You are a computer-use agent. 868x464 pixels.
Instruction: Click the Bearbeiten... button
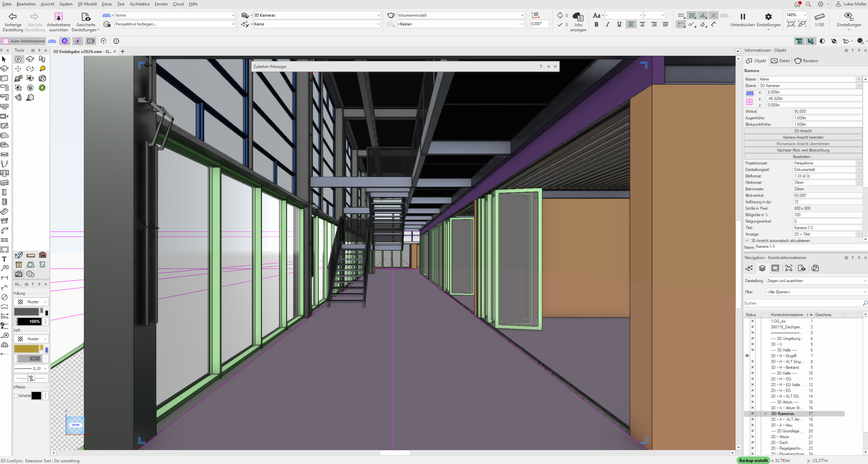click(803, 157)
